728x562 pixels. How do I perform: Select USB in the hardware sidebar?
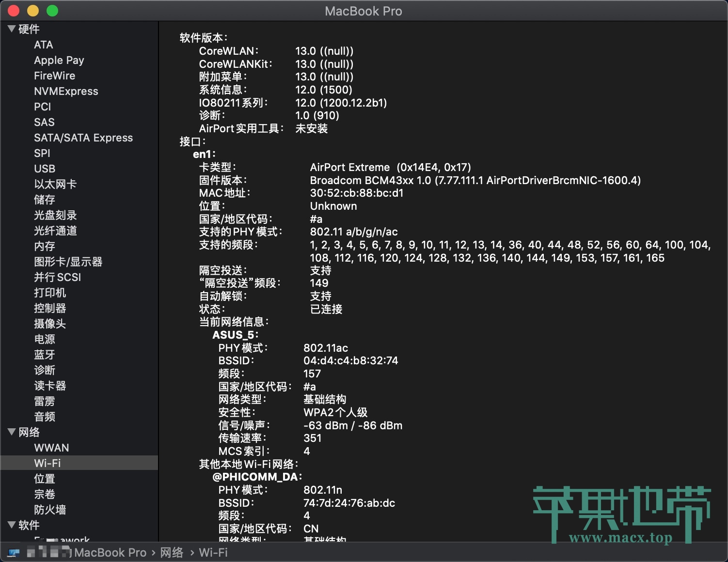[x=44, y=169]
